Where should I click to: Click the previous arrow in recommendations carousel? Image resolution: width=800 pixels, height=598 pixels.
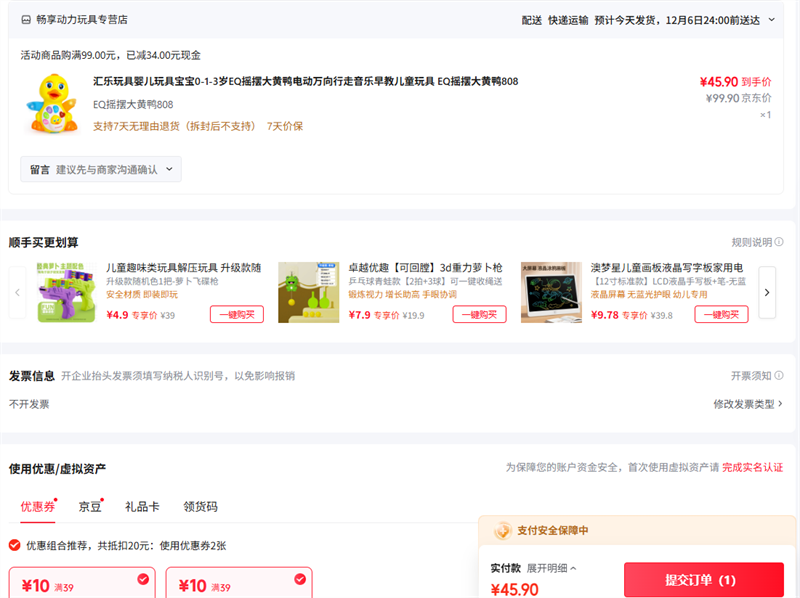pos(17,293)
